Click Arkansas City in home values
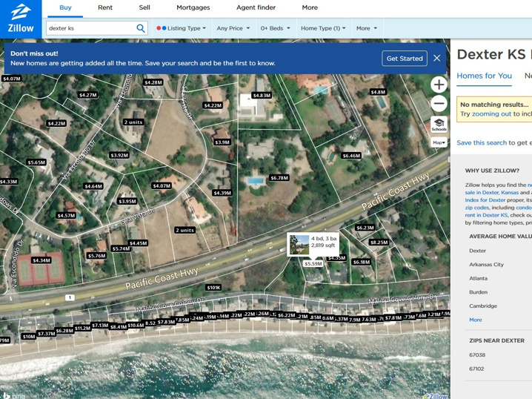 (x=486, y=265)
